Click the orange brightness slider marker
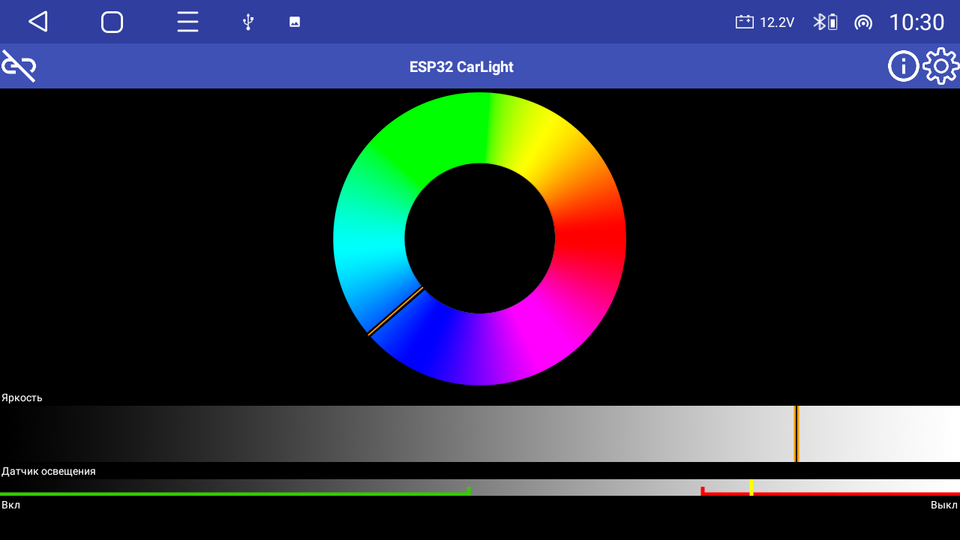The image size is (960, 540). pos(796,433)
